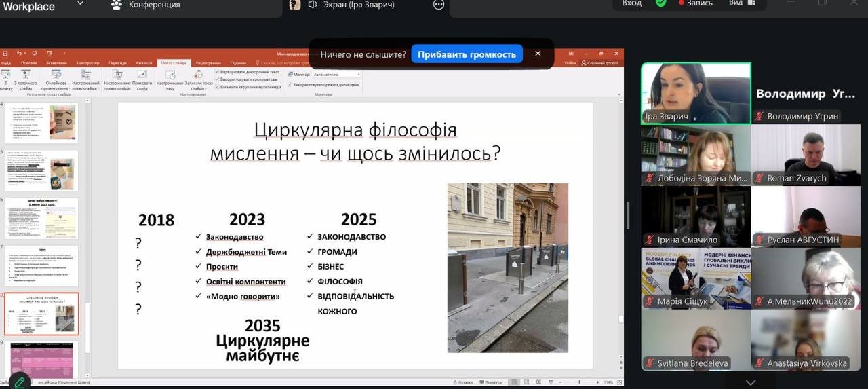Toggle the presenter view mode checkbox

290,84
